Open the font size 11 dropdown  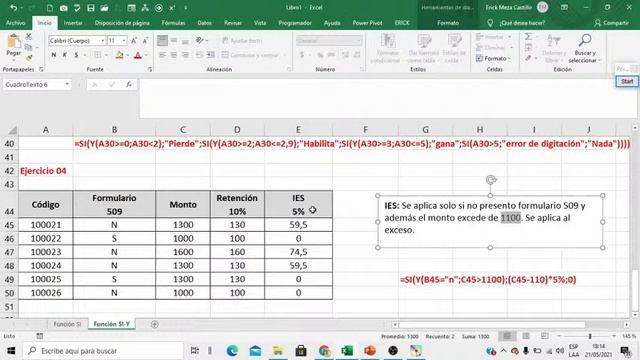pyautogui.click(x=124, y=40)
